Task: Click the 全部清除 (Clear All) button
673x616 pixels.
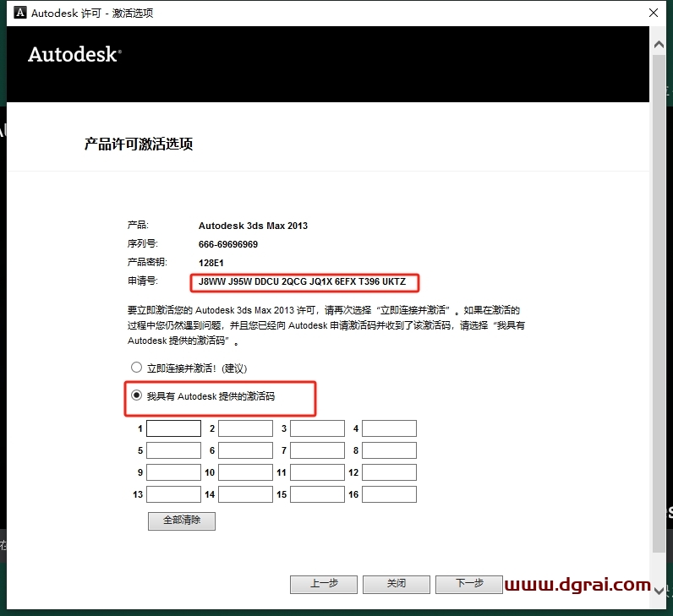Action: [x=182, y=521]
